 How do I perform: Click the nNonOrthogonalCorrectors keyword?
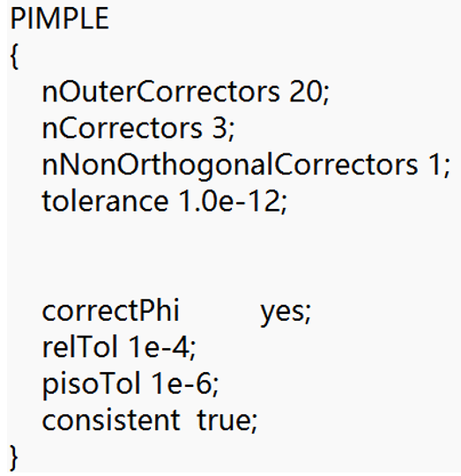tap(230, 166)
